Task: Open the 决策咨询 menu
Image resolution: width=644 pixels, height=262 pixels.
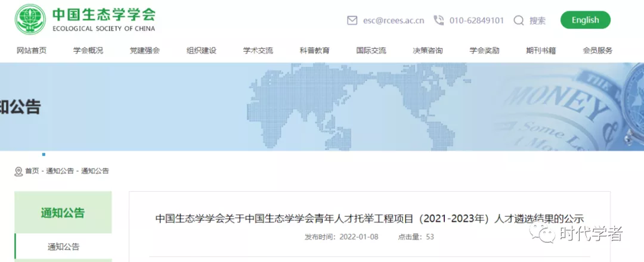Action: point(428,51)
